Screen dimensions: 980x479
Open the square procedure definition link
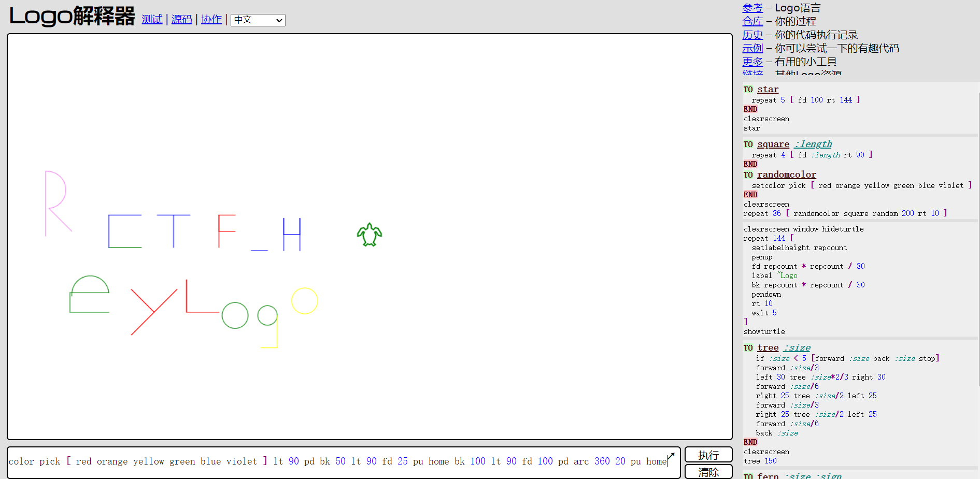coord(773,144)
